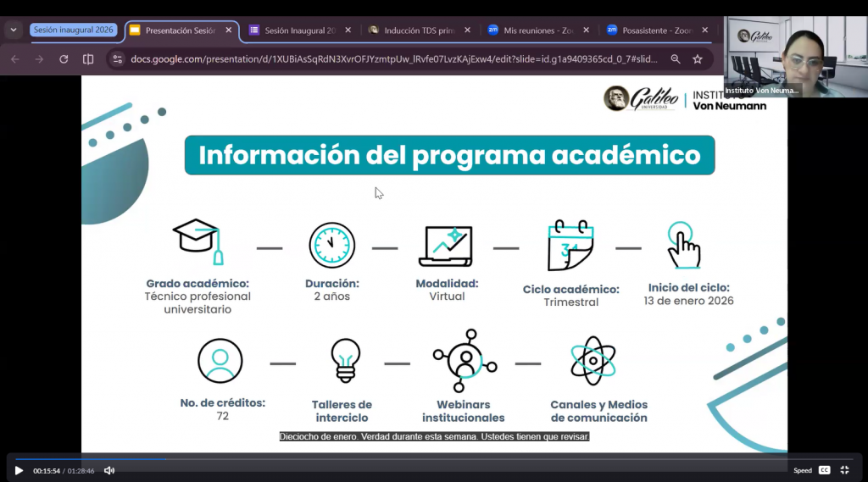
Task: Reload the page with refresh icon
Action: point(64,59)
